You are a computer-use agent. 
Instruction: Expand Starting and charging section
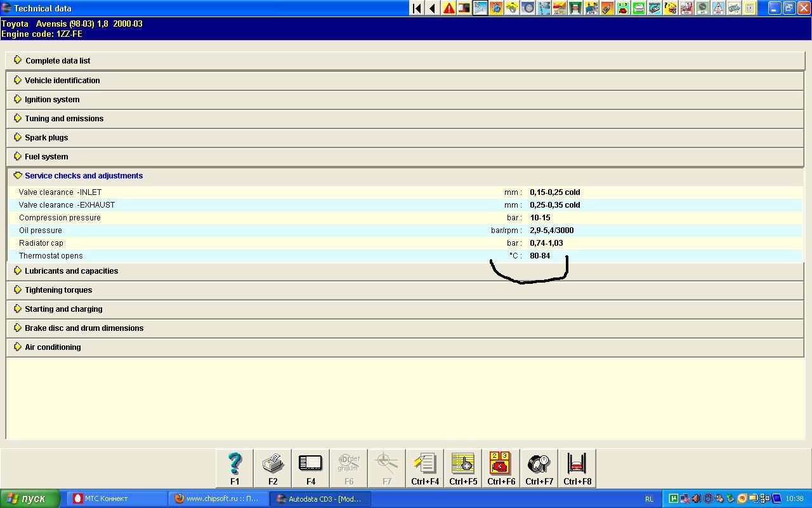[x=405, y=309]
